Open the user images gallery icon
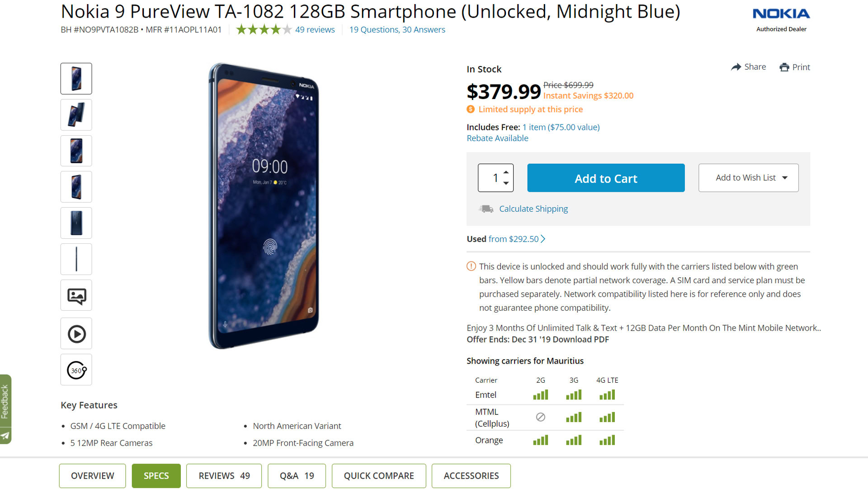This screenshot has height=489, width=868. pyautogui.click(x=76, y=296)
